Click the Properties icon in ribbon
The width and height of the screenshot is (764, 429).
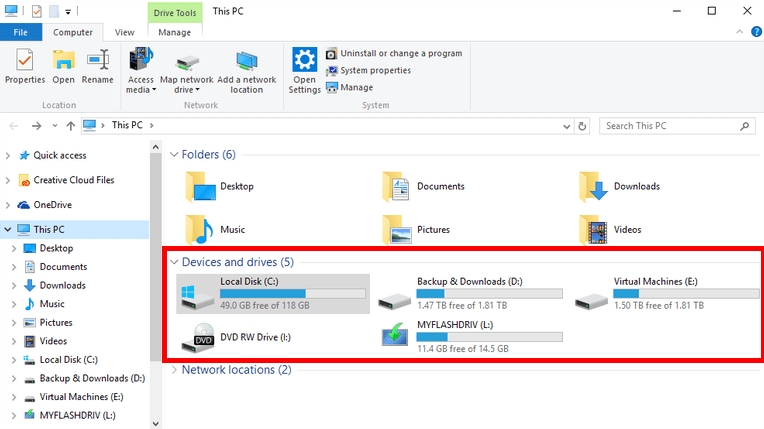25,67
